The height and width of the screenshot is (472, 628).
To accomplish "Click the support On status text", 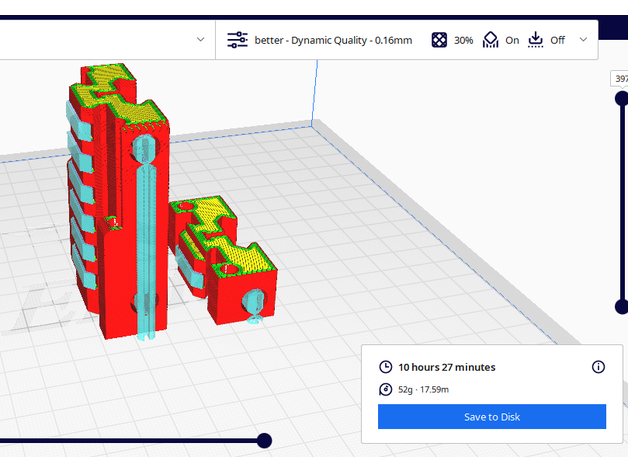I will [512, 40].
